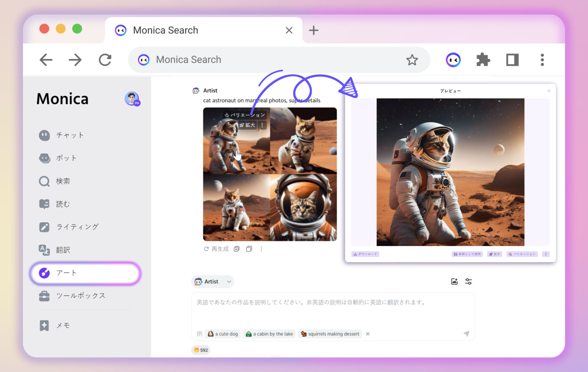Bookmark page with the star icon
Image resolution: width=588 pixels, height=372 pixels.
412,60
